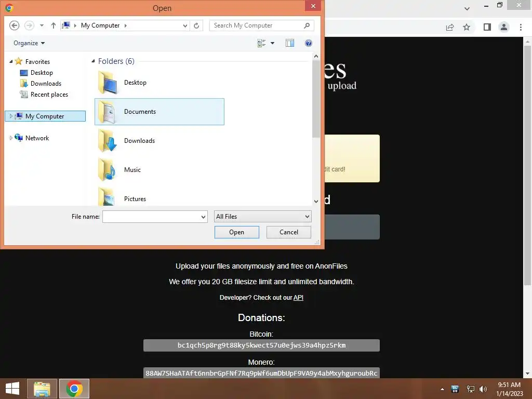The image size is (532, 399).
Task: Click the volume speaker tray icon
Action: coord(483,389)
